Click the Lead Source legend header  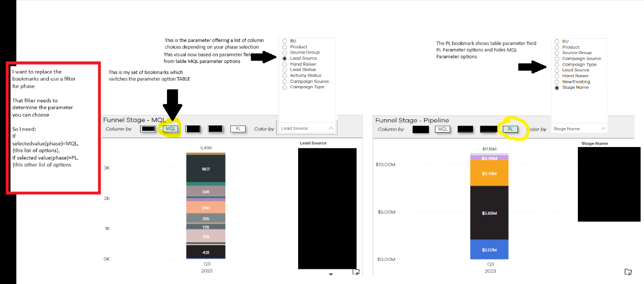313,143
